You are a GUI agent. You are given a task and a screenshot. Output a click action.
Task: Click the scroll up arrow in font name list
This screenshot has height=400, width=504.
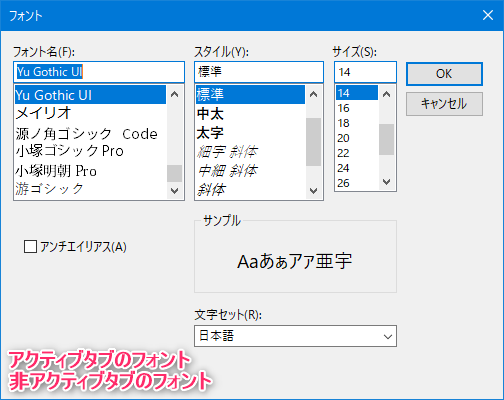pos(174,95)
